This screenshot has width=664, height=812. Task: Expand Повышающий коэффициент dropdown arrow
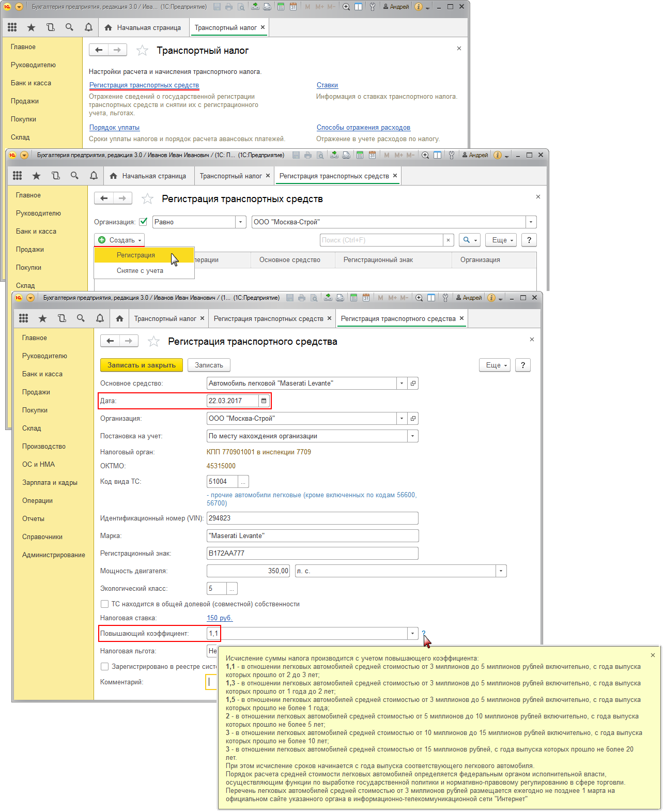(412, 634)
